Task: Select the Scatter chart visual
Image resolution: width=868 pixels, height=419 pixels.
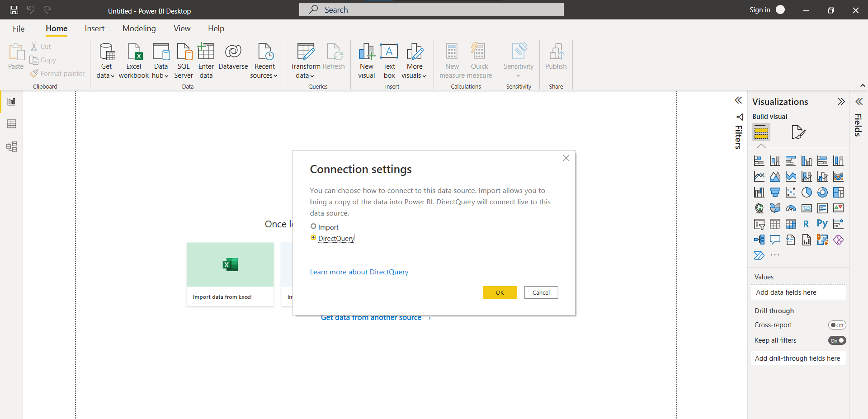Action: click(791, 193)
